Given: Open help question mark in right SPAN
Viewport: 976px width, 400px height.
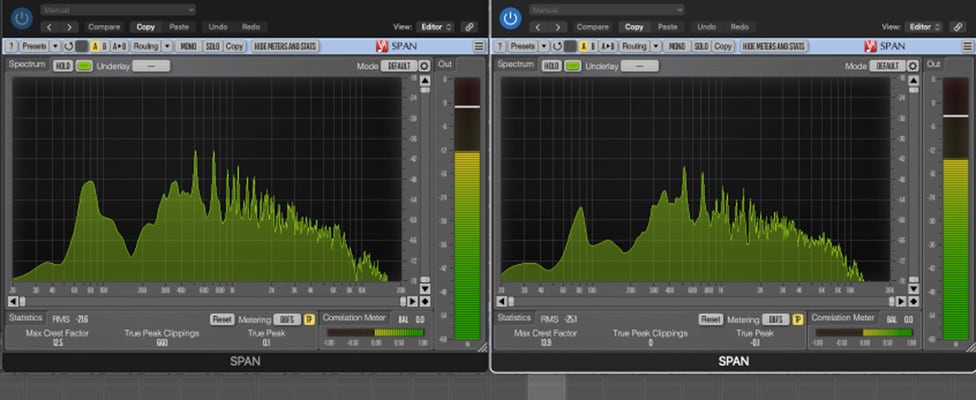Looking at the screenshot, I should 500,47.
